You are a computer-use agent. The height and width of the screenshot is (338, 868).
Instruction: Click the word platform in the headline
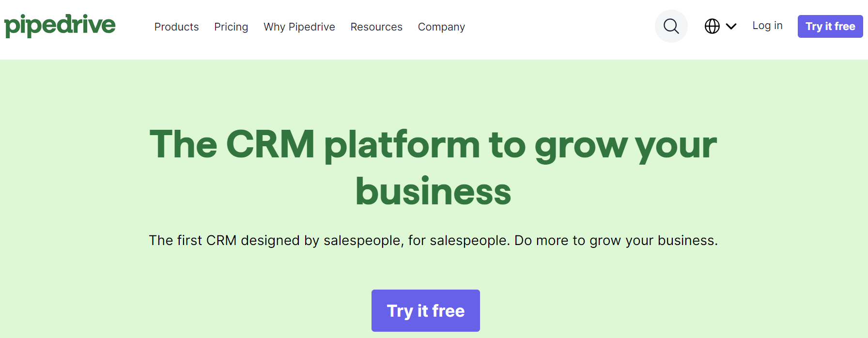click(x=402, y=145)
